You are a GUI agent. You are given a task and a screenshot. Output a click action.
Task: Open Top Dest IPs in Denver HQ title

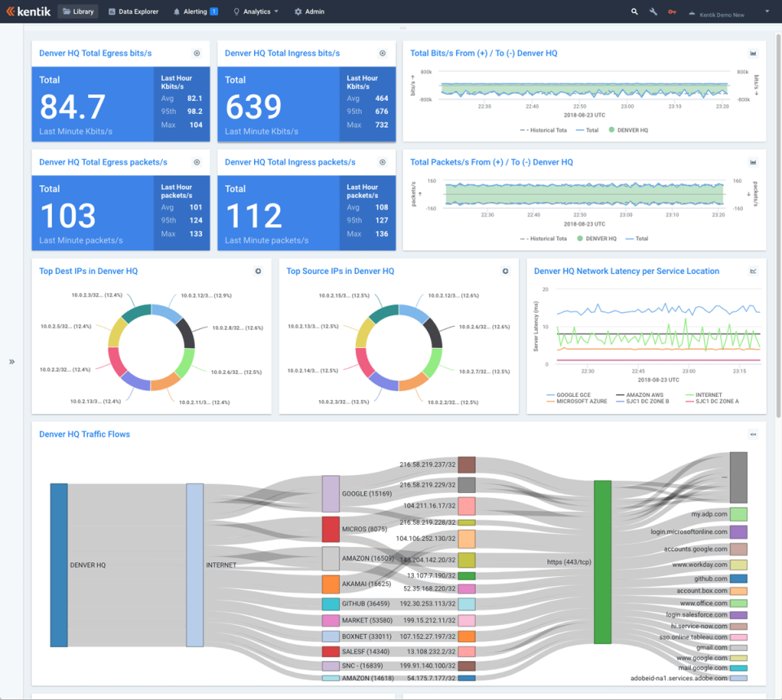(x=88, y=271)
